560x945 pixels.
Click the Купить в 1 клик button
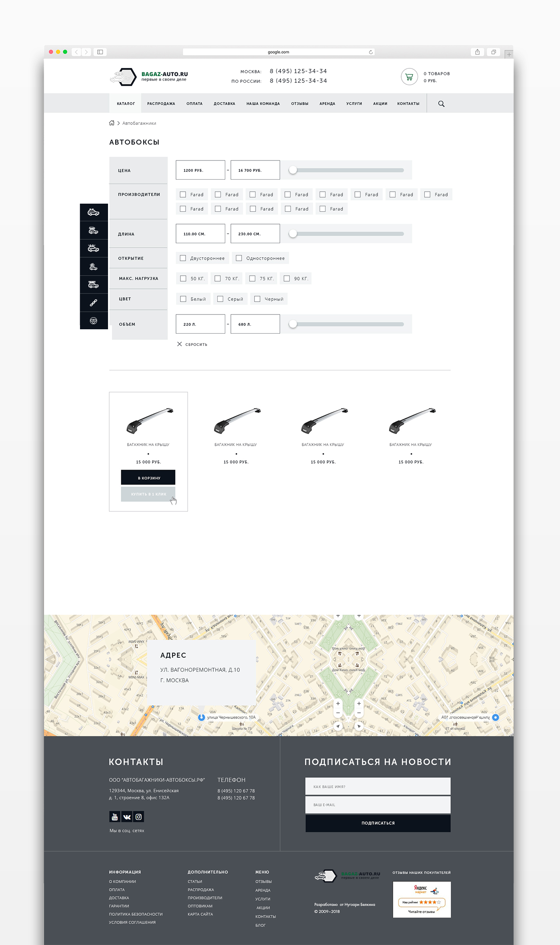(x=148, y=494)
